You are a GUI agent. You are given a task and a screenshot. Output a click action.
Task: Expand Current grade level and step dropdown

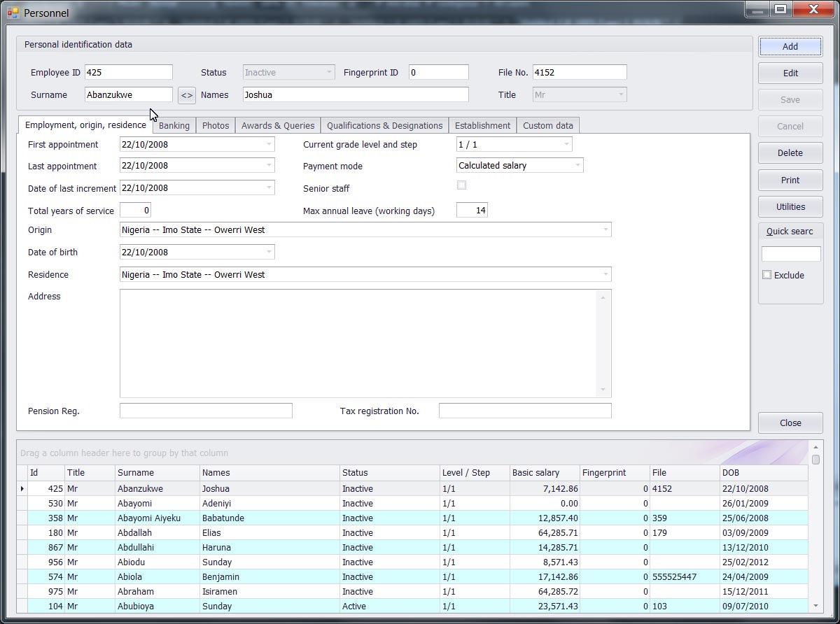pyautogui.click(x=566, y=145)
